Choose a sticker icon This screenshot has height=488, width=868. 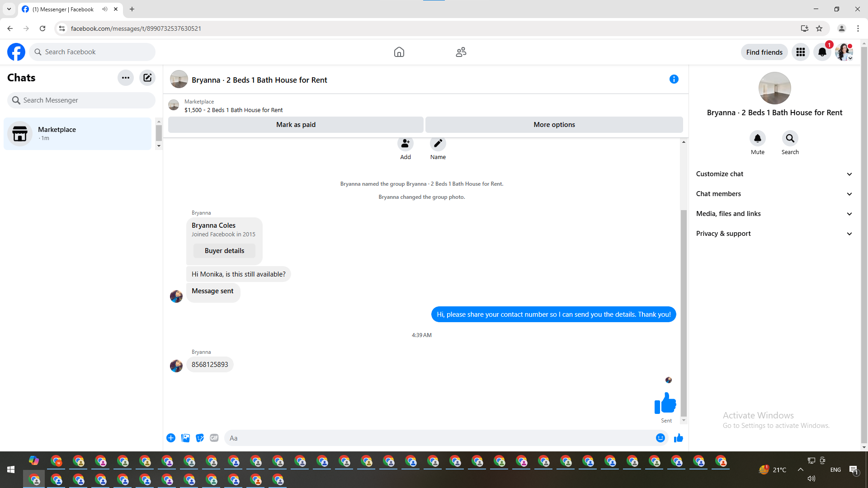200,438
